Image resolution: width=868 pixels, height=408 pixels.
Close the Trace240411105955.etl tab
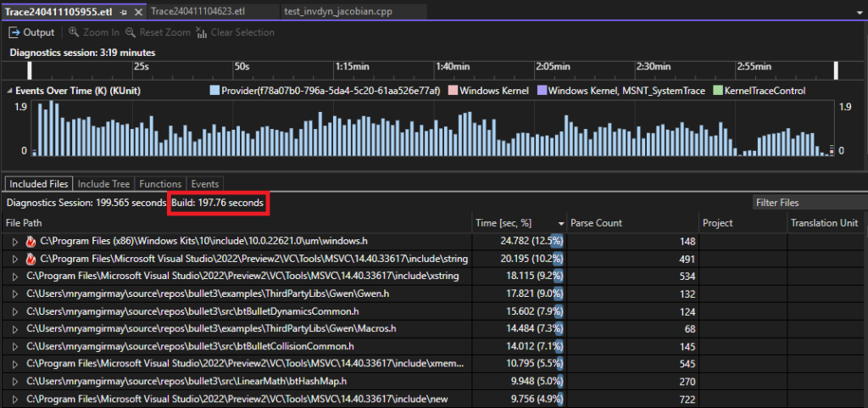tap(137, 13)
